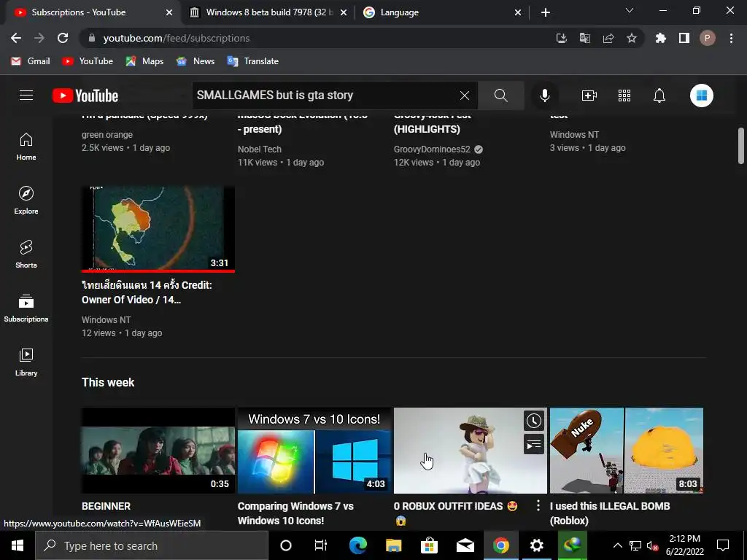Viewport: 747px width, 560px height.
Task: Toggle Chrome side panel
Action: tap(684, 38)
